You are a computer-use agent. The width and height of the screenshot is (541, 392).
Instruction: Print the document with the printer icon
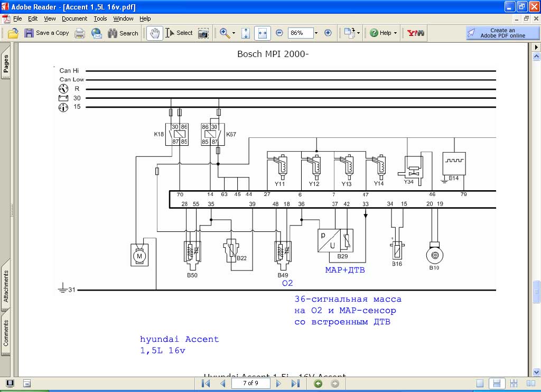pos(80,33)
